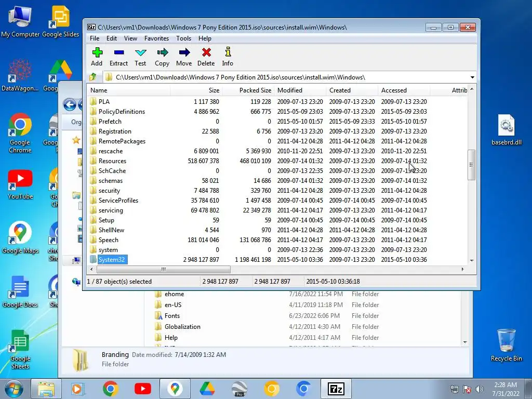Click the Move toolbar button

click(184, 57)
